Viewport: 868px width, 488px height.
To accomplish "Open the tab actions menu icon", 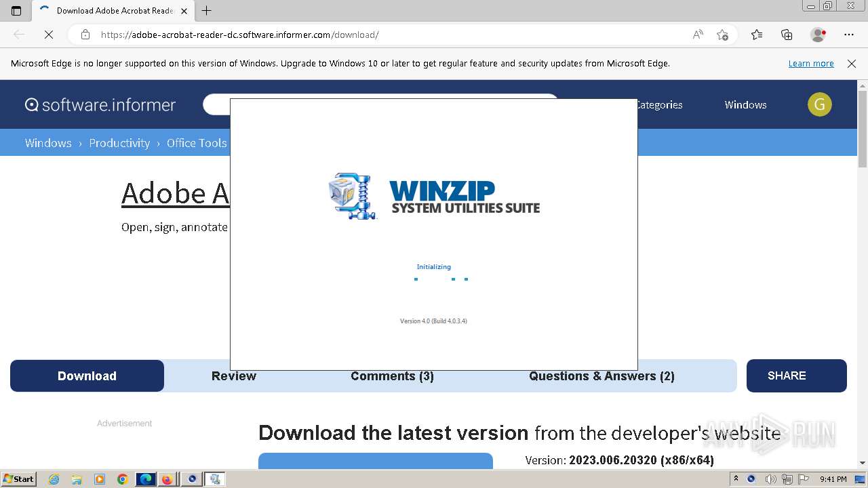I will tap(16, 11).
